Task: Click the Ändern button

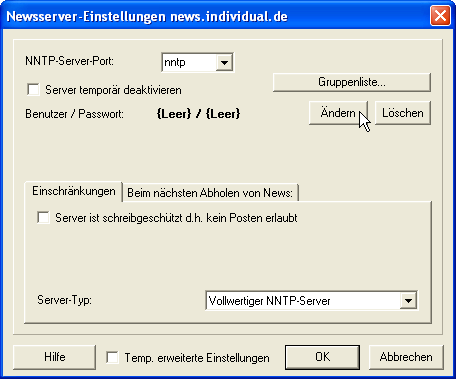Action: click(338, 113)
